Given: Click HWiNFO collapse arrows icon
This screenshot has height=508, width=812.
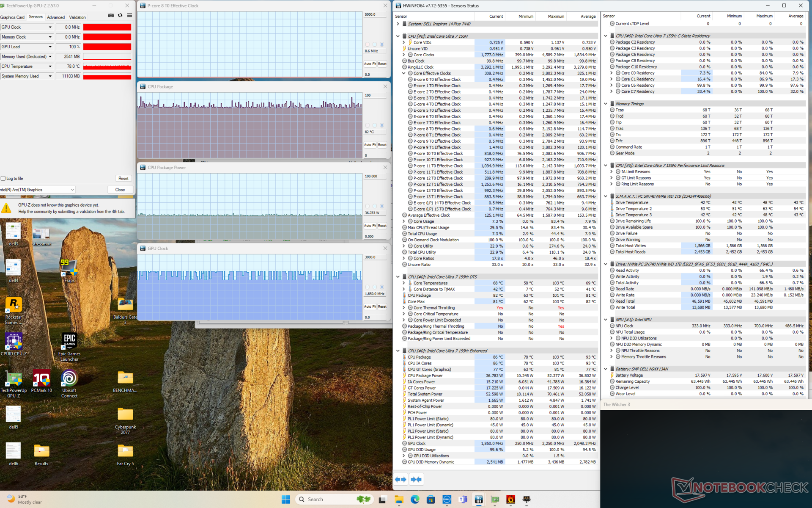Looking at the screenshot, I should click(416, 479).
